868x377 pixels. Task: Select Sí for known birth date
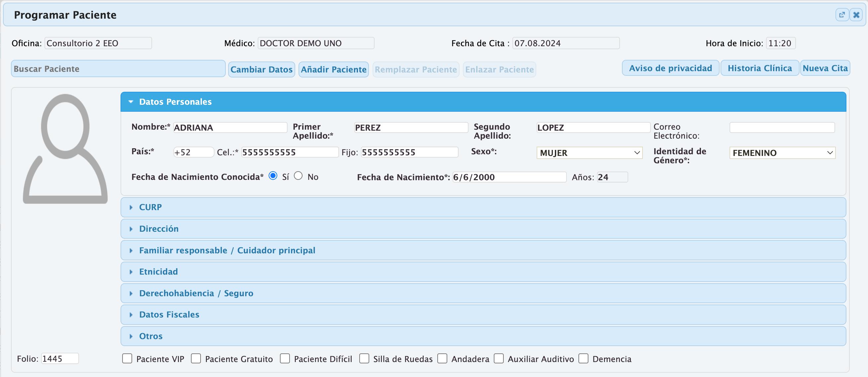(x=273, y=176)
